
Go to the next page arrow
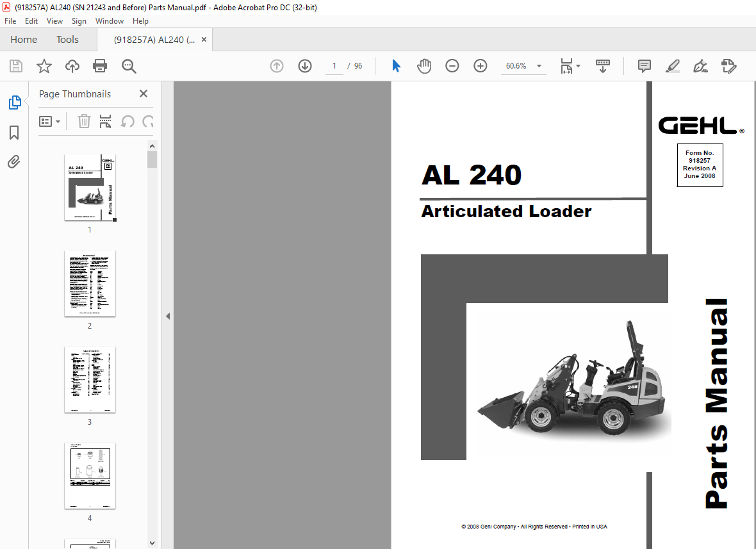tap(305, 66)
